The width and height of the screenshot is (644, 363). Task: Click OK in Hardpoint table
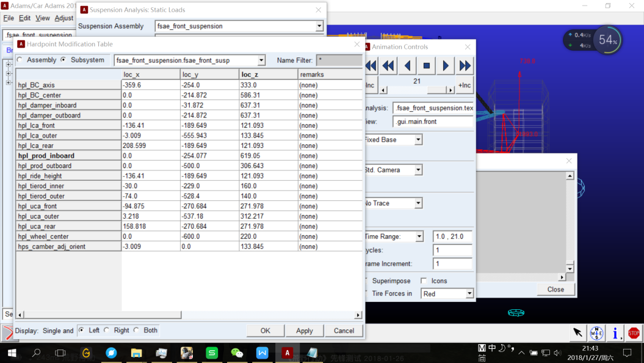pyautogui.click(x=266, y=331)
